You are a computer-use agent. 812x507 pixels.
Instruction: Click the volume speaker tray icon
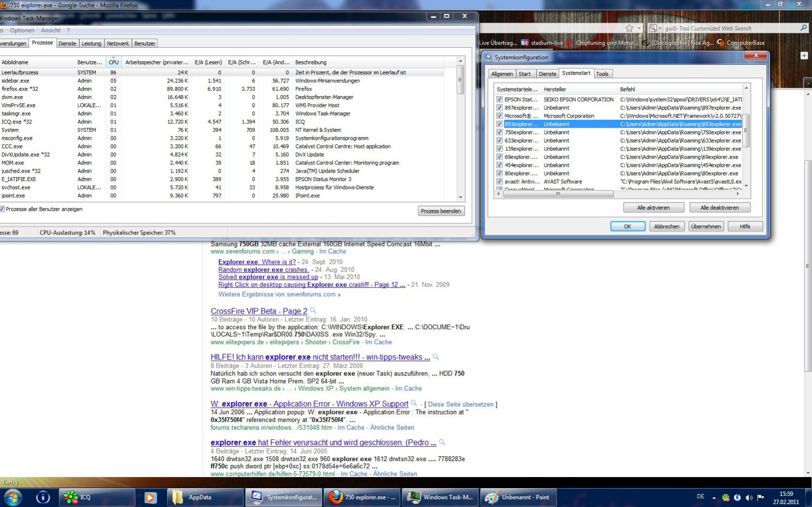point(749,497)
